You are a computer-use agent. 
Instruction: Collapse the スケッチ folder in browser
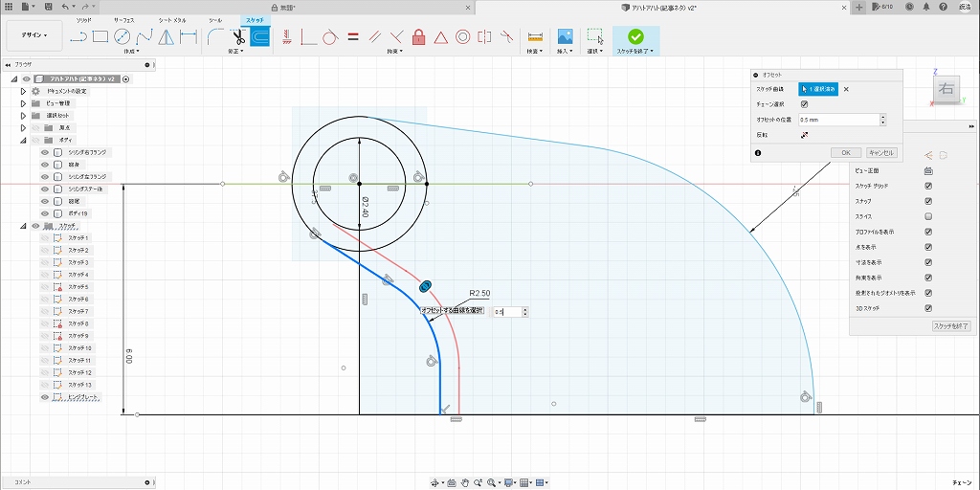(x=23, y=226)
